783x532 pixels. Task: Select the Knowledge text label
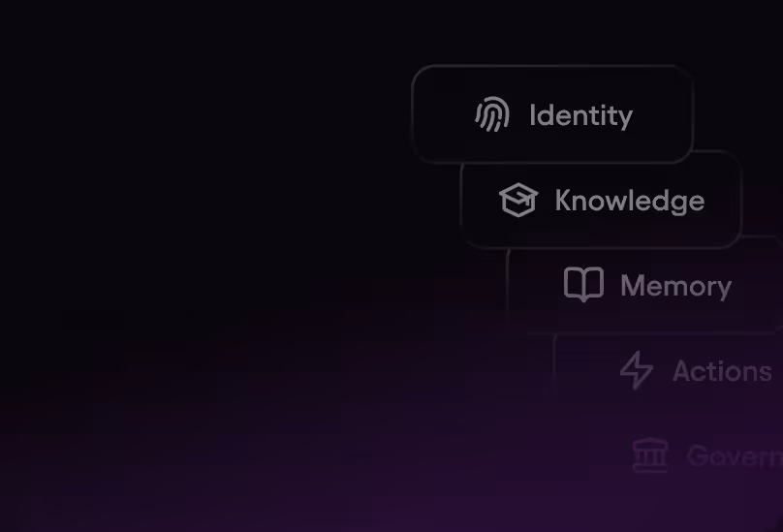630,201
